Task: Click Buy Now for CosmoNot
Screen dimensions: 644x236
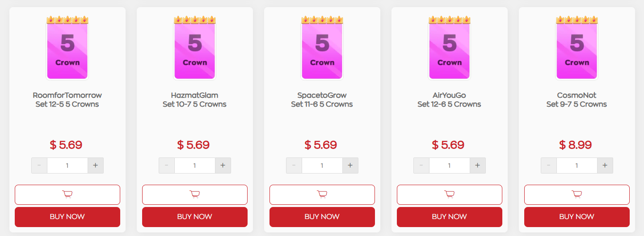Action: pyautogui.click(x=577, y=217)
